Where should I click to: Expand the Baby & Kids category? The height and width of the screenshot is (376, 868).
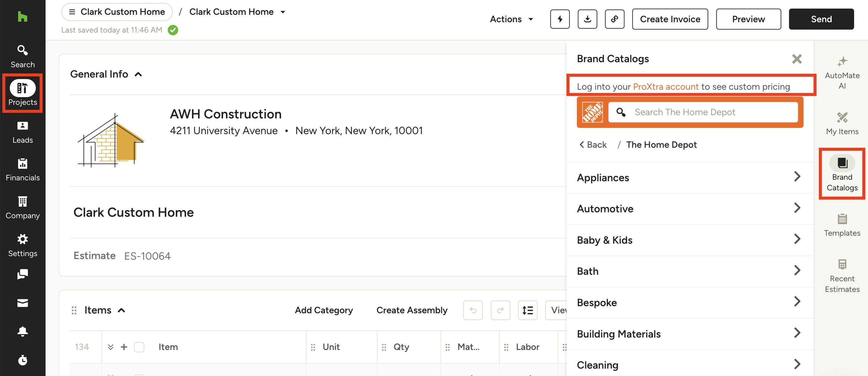690,240
